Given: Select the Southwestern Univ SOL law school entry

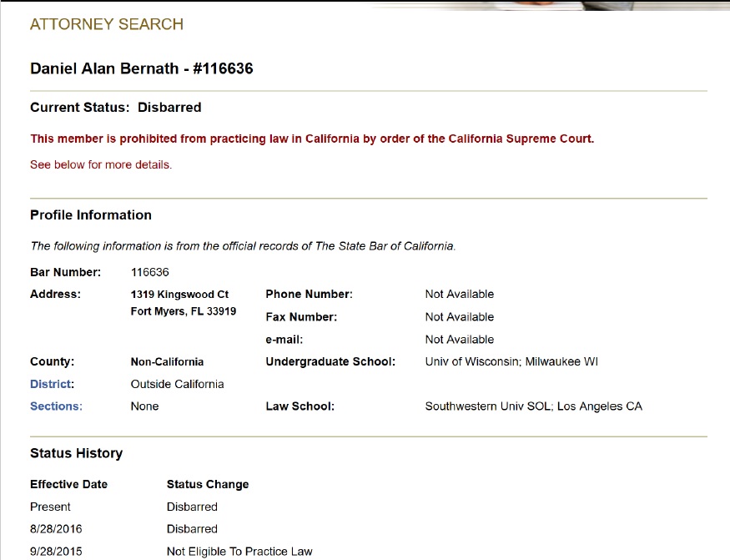Looking at the screenshot, I should (x=534, y=406).
